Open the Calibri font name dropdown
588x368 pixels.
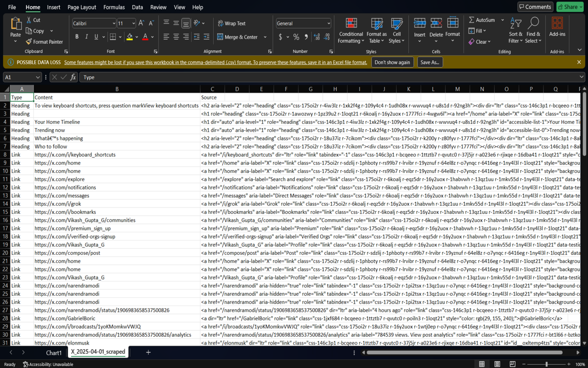114,23
